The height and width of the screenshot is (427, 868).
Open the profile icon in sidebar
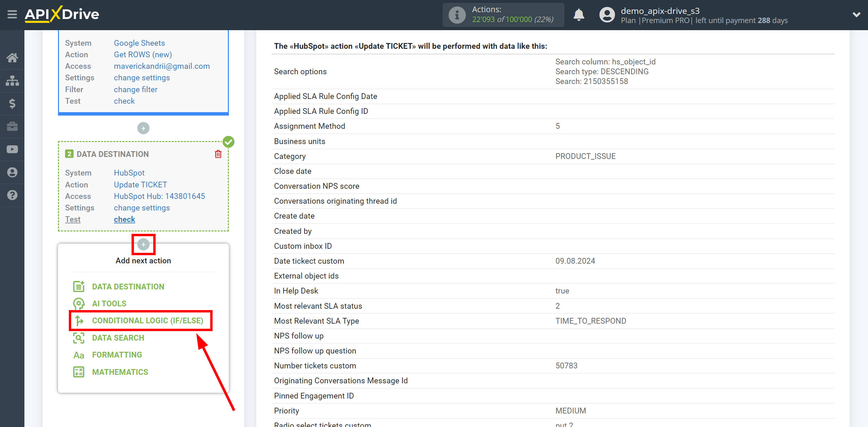pos(12,172)
